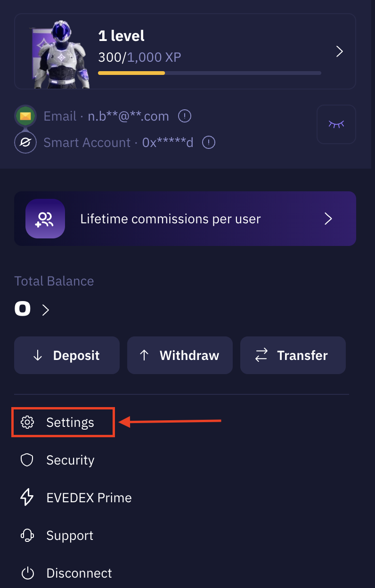Open the Lifetime commissions arrow

coord(329,219)
